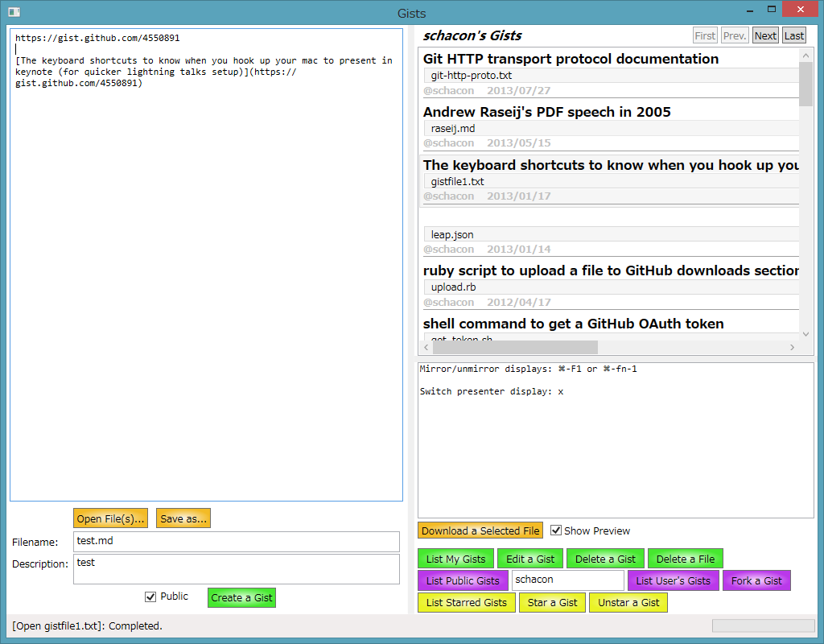Click the 'schacon's Gists' heading
The width and height of the screenshot is (824, 644).
pyautogui.click(x=472, y=35)
